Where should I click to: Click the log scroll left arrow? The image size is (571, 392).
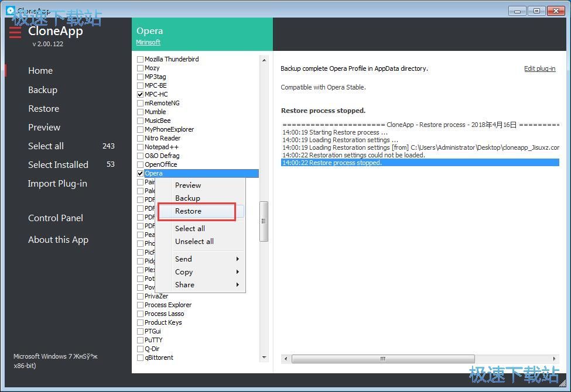pyautogui.click(x=286, y=359)
